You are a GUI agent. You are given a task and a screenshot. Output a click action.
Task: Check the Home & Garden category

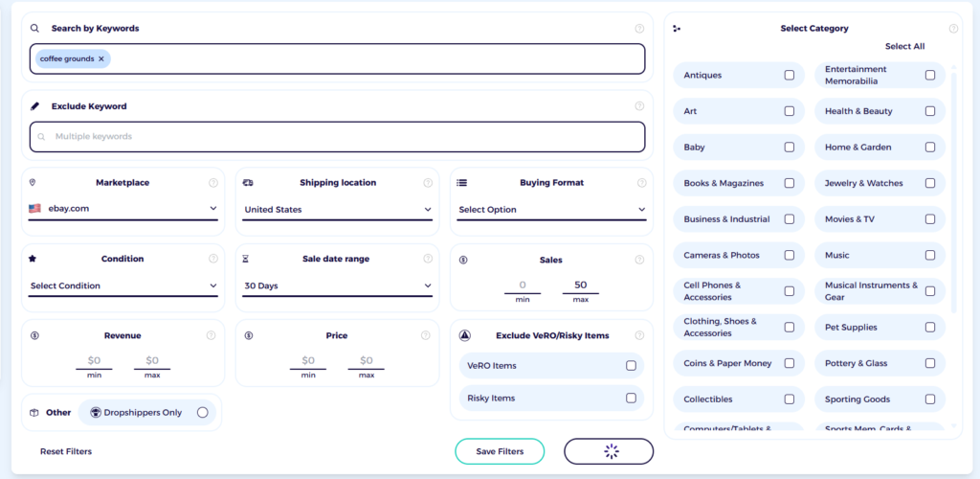930,147
